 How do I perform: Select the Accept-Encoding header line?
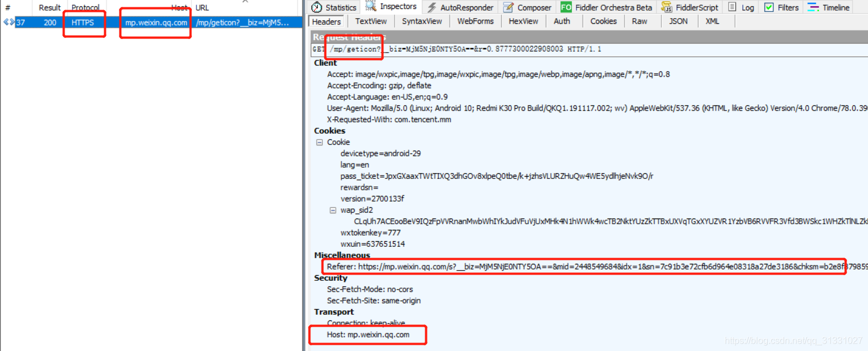[x=379, y=85]
